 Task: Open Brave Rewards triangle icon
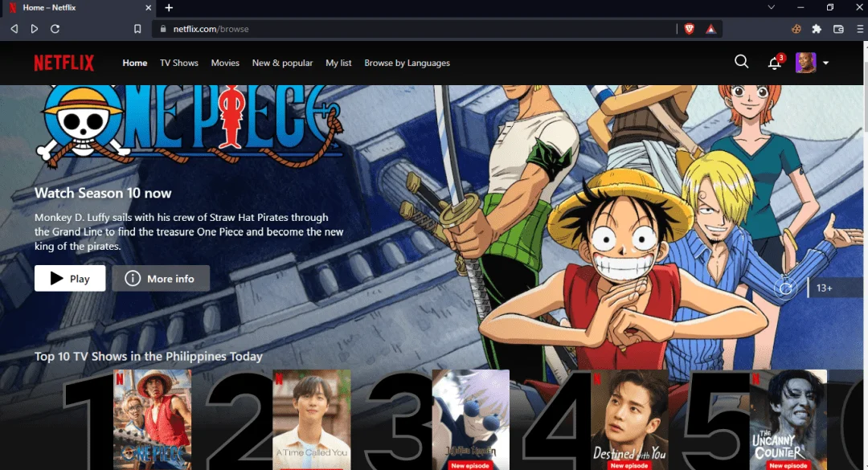[710, 29]
